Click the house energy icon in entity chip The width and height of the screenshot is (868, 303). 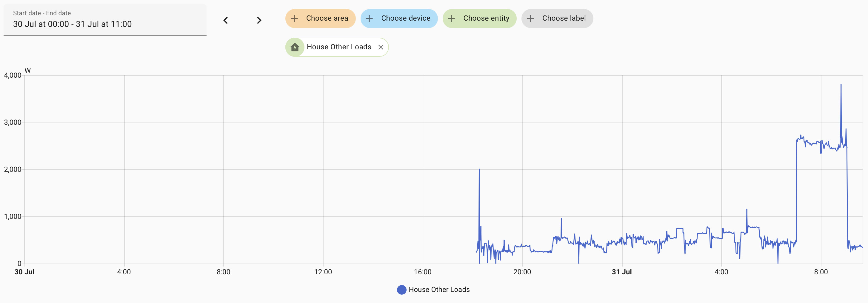click(295, 47)
